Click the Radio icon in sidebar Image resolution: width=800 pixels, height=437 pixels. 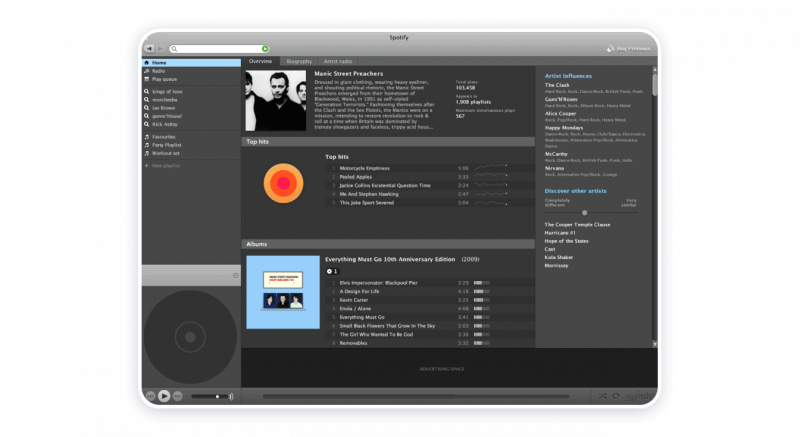147,71
